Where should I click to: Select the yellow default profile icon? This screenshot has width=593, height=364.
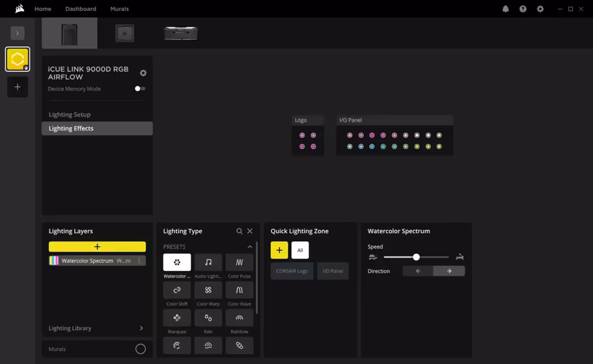[18, 59]
